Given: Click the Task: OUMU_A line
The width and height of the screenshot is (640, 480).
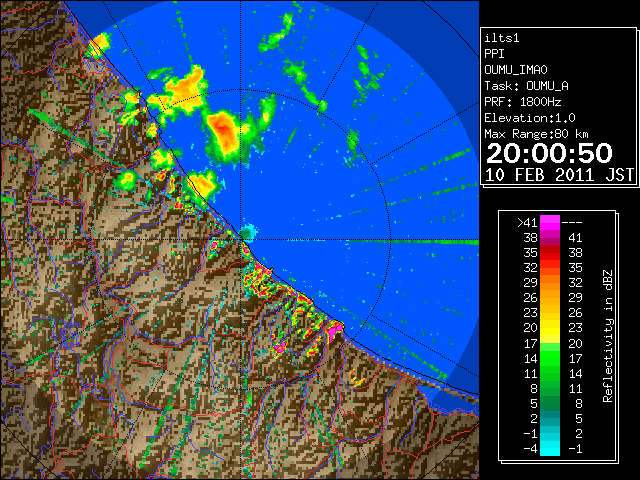Looking at the screenshot, I should 526,86.
